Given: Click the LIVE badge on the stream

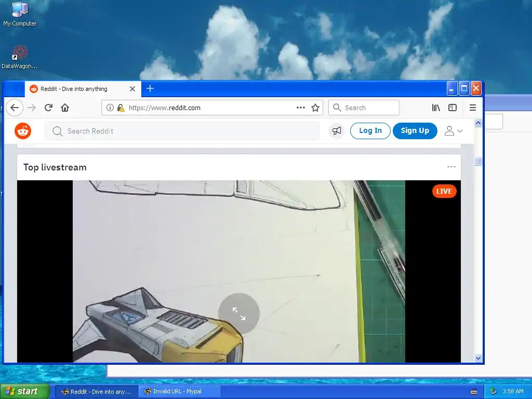Looking at the screenshot, I should [444, 191].
